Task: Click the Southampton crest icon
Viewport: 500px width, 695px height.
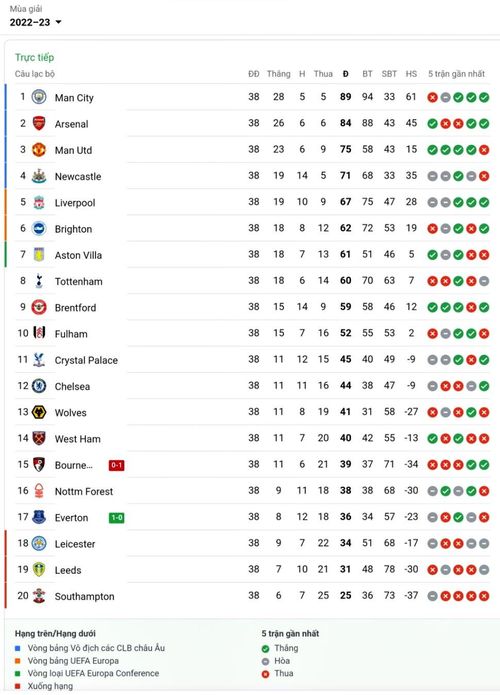Action: click(x=39, y=596)
